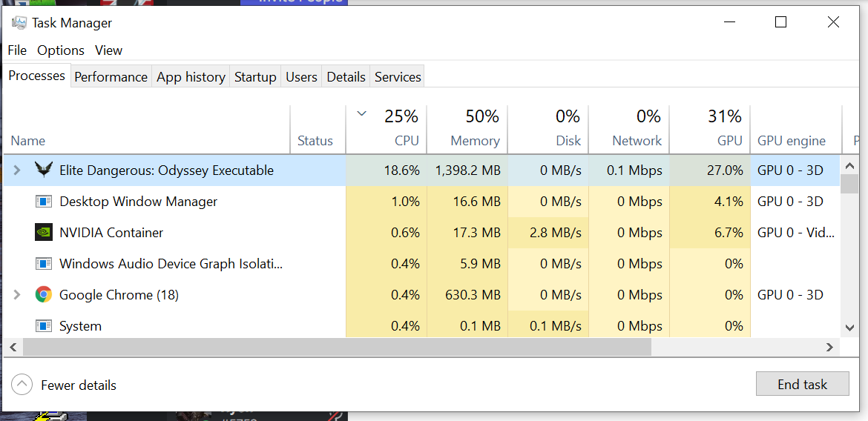Sort by the CPU column header
The image size is (868, 421).
[387, 130]
